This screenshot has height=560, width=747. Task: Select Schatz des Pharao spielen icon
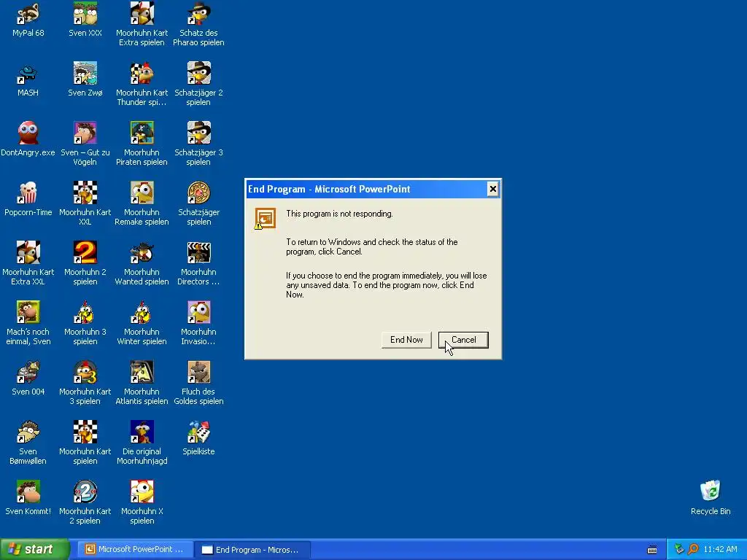[198, 13]
